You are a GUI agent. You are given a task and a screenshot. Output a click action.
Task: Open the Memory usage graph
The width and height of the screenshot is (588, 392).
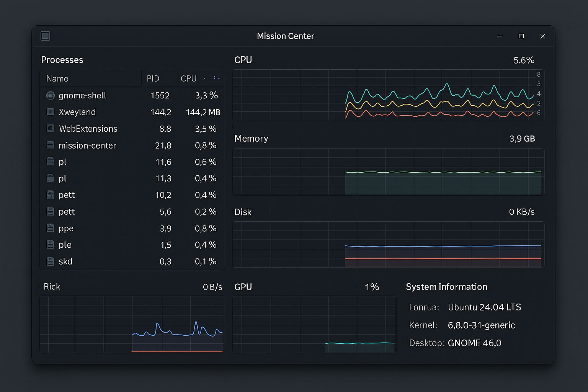[388, 172]
